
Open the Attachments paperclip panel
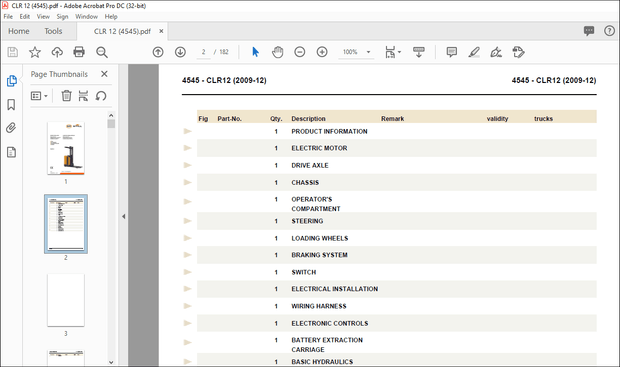(11, 128)
